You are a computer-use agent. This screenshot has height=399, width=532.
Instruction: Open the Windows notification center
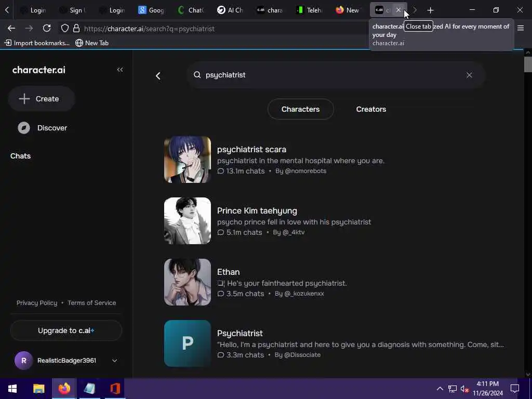[515, 389]
